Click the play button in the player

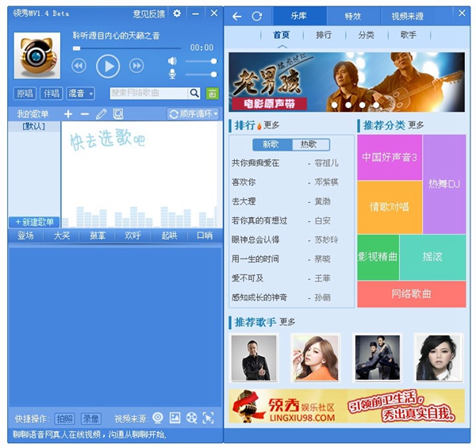coord(108,66)
